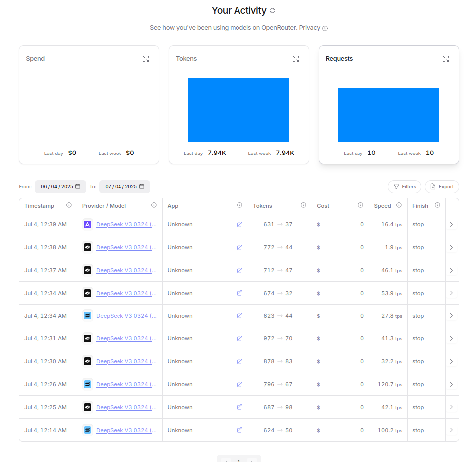
Task: Click the provider icon in the 12:38 AM row
Action: coord(88,247)
